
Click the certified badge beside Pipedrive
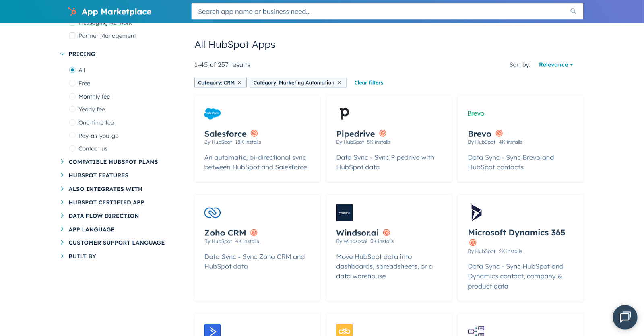tap(383, 133)
